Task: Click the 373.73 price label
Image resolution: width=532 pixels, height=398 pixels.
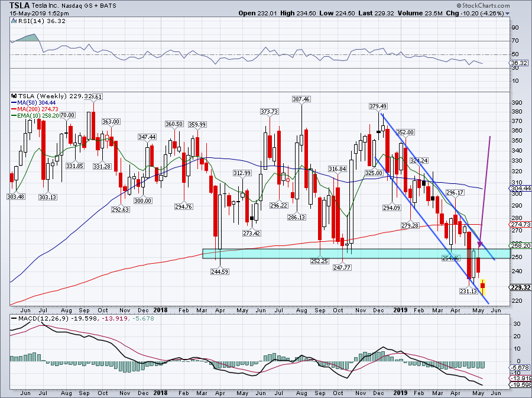Action: click(x=270, y=111)
